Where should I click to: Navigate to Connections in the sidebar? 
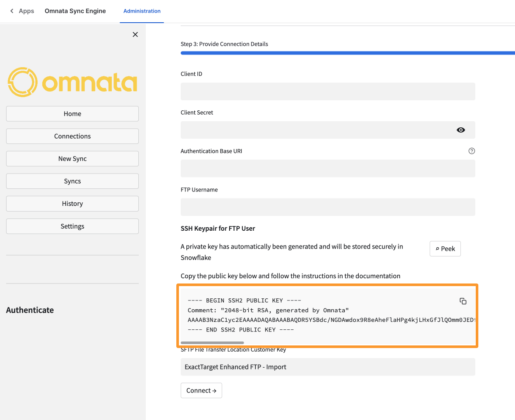tap(72, 136)
